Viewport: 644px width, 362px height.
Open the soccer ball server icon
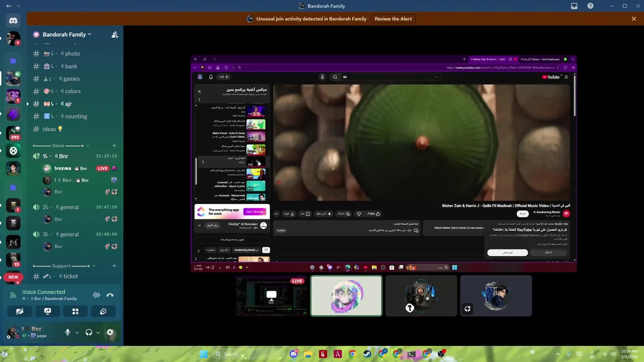click(13, 150)
